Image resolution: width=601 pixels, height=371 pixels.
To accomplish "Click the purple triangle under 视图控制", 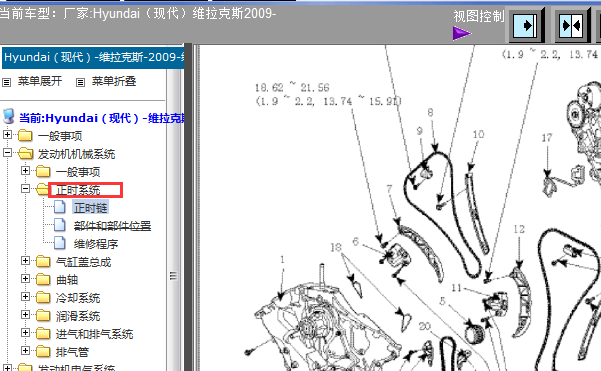I will tap(461, 33).
